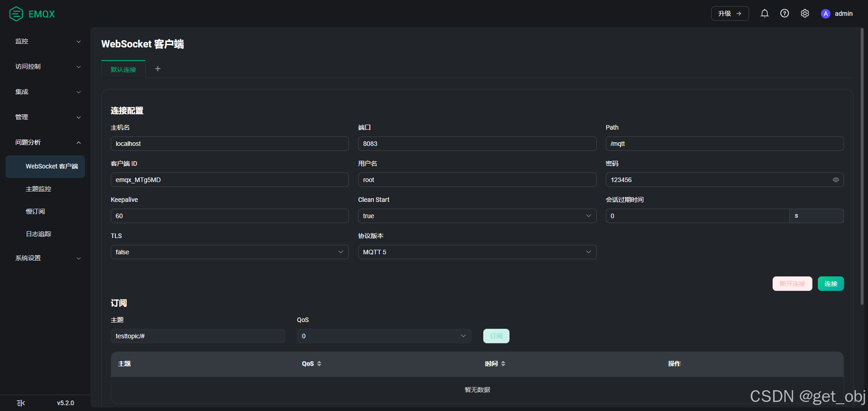Open the subscription QoS dropdown
868x411 pixels.
[x=384, y=336]
